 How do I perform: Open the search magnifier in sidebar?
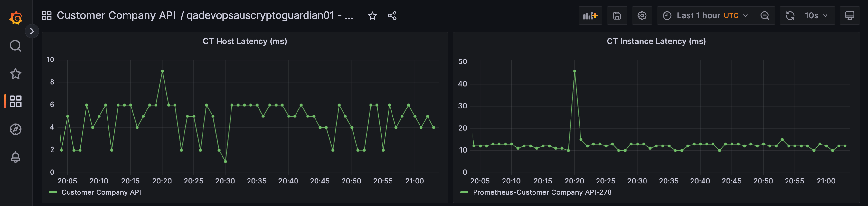click(x=15, y=45)
